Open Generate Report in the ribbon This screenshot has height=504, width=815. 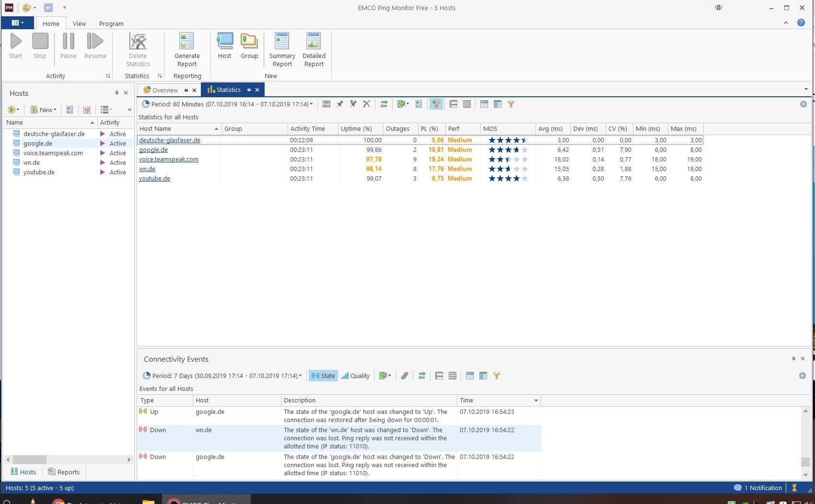[187, 50]
